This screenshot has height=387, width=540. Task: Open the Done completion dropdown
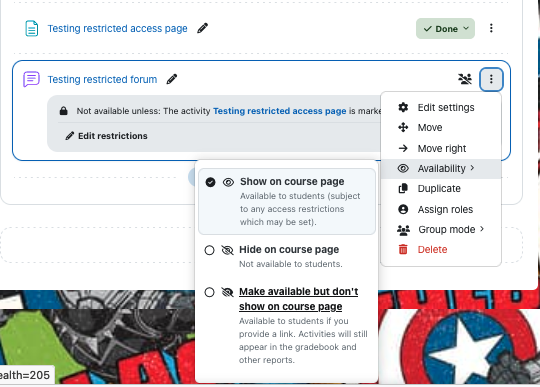coord(445,29)
